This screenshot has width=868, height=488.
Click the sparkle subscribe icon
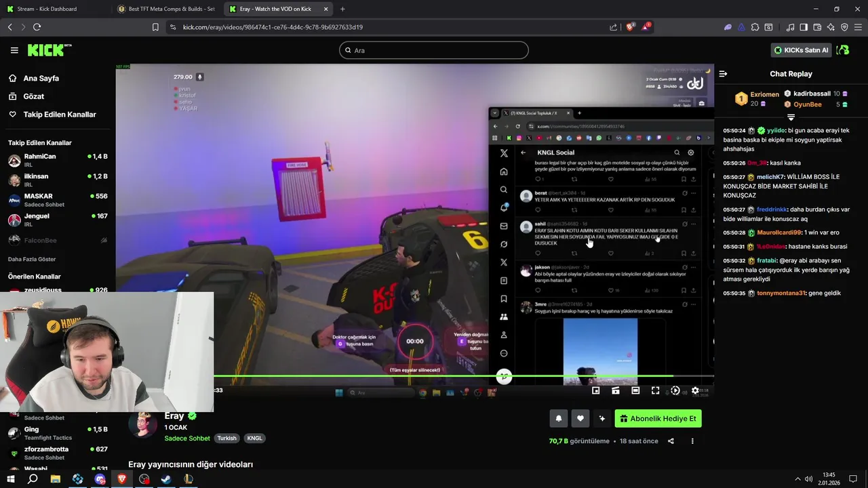(601, 419)
